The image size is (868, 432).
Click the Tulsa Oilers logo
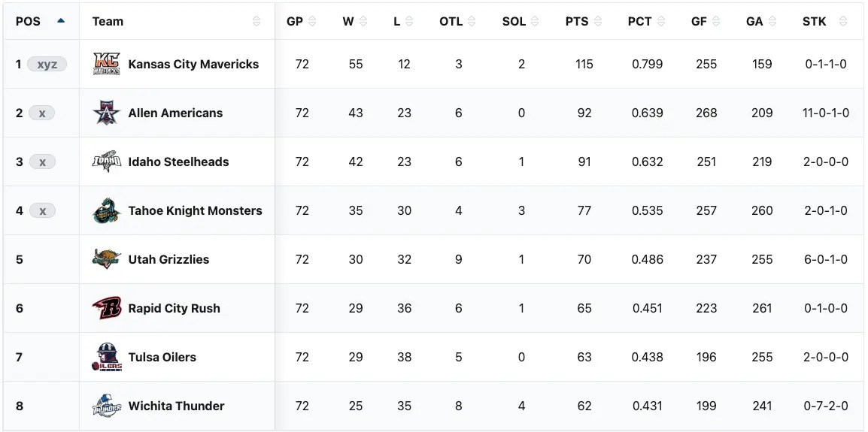coord(106,358)
